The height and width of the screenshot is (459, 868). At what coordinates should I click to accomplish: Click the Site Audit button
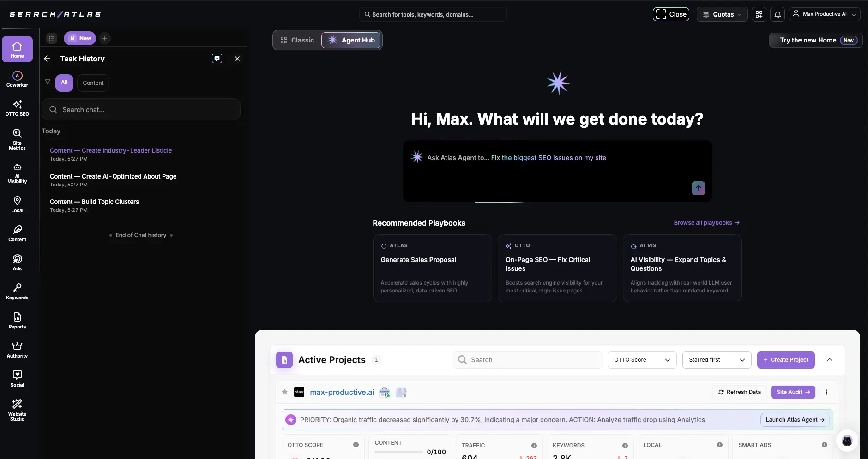(x=793, y=392)
